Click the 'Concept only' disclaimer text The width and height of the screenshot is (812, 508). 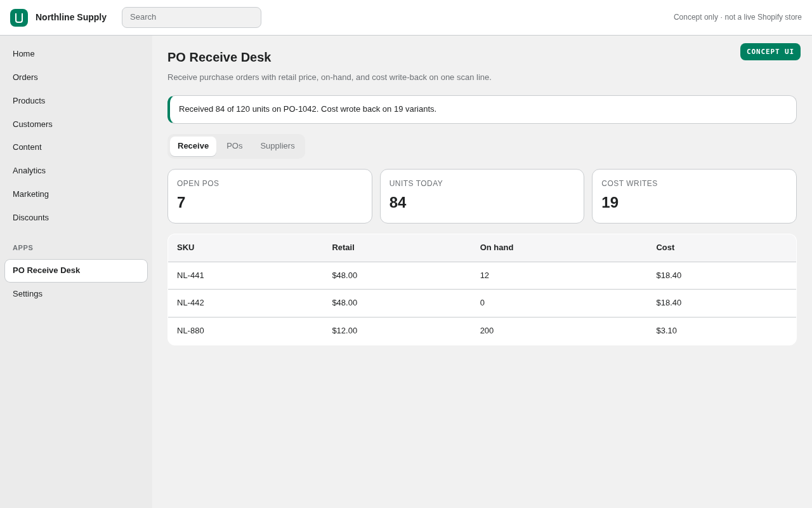click(x=738, y=17)
